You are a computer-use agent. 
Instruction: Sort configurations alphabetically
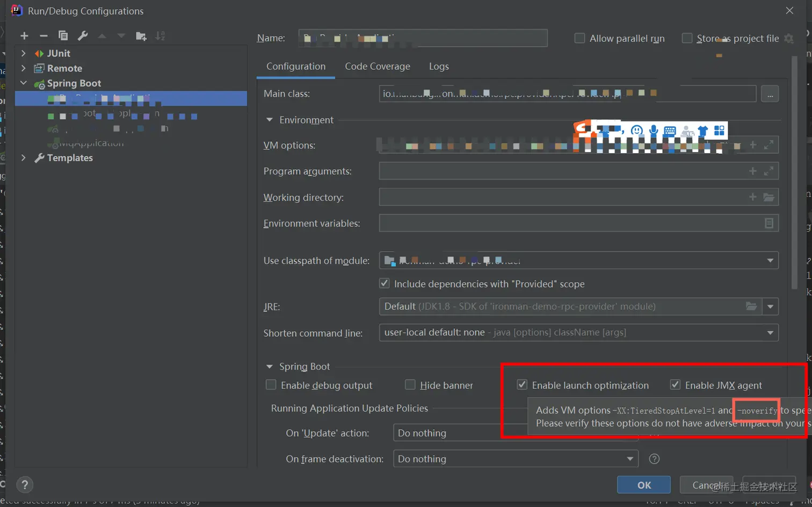click(160, 36)
